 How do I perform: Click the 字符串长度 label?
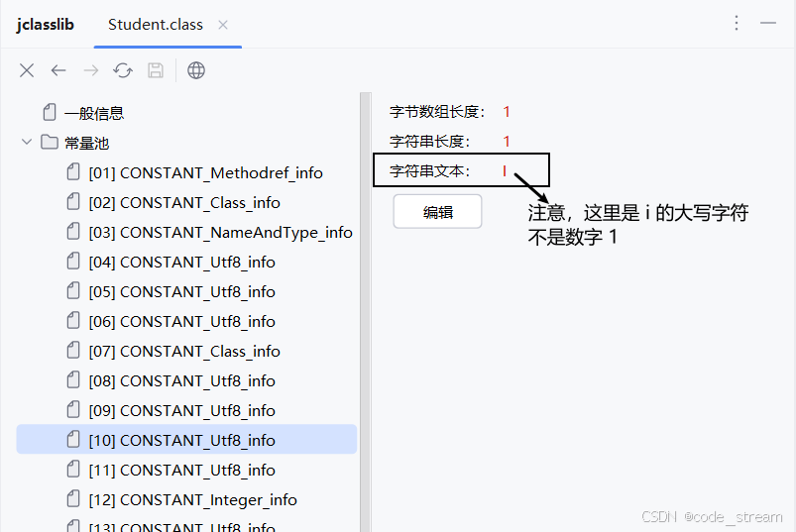pyautogui.click(x=430, y=142)
